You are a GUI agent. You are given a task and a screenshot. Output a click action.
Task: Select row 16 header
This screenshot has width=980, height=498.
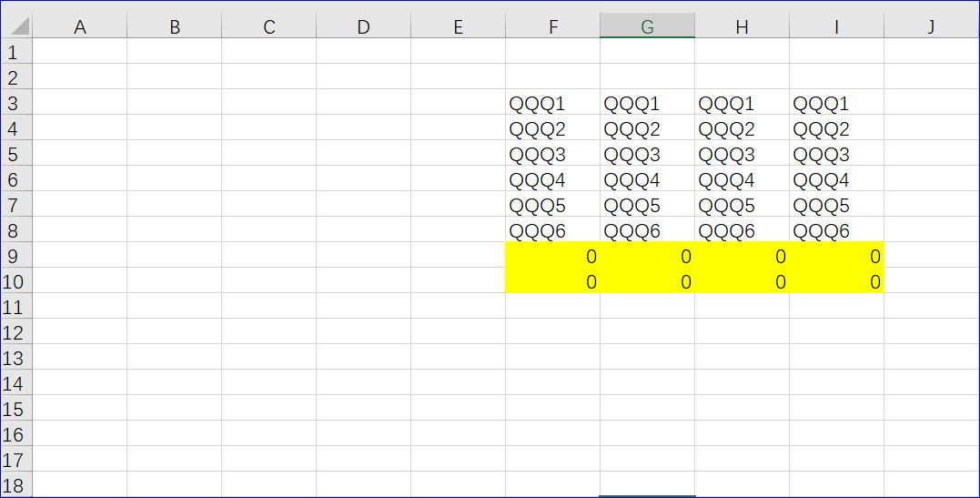click(17, 434)
